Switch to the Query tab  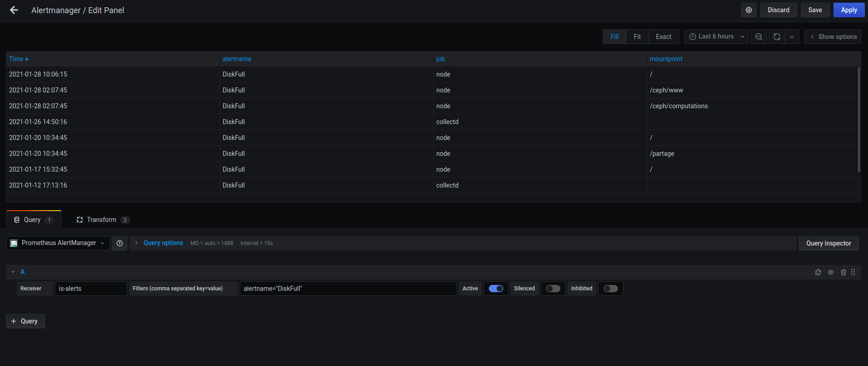(34, 220)
